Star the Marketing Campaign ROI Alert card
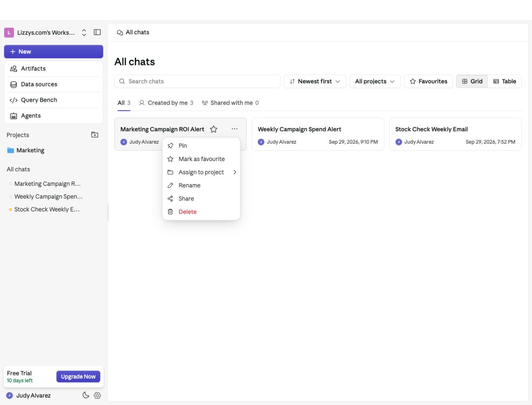The height and width of the screenshot is (405, 532). (213, 129)
